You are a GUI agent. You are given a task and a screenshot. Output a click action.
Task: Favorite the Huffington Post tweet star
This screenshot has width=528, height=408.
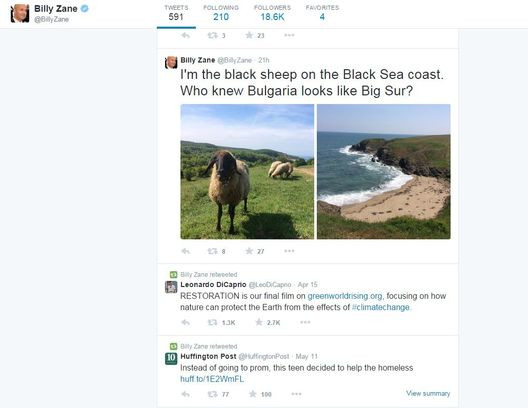[x=253, y=394]
